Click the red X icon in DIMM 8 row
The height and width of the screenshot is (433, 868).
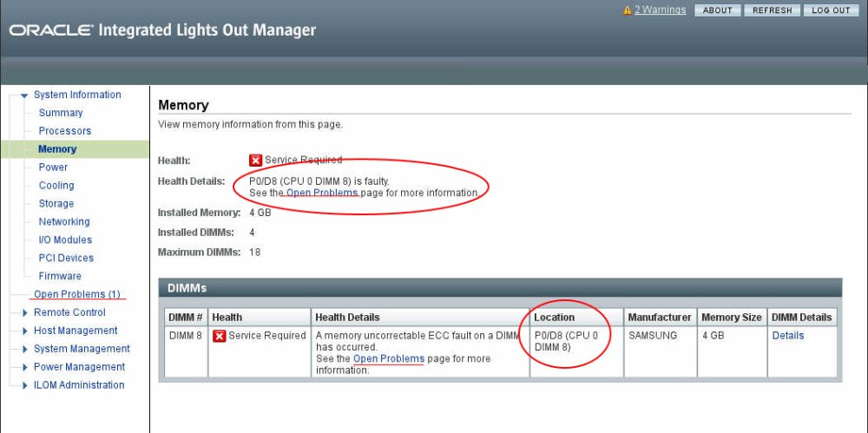point(220,336)
